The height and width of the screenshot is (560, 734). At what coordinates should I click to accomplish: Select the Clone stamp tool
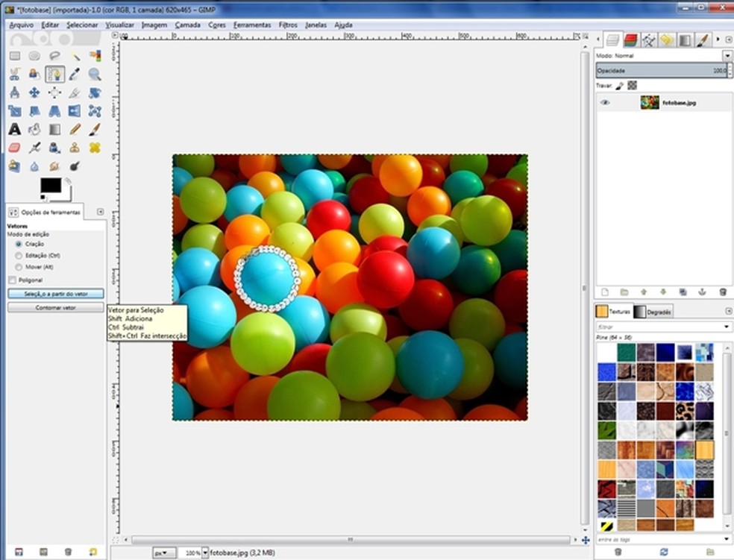(75, 148)
